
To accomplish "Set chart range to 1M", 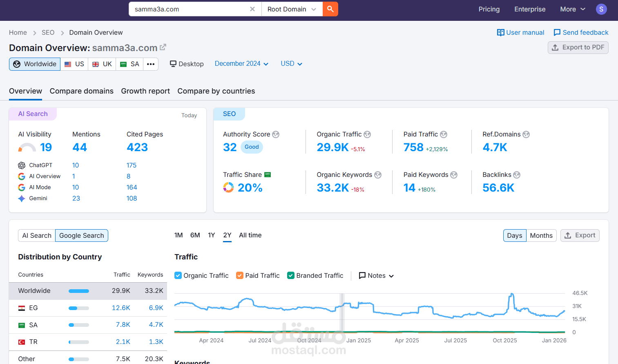I will (178, 235).
